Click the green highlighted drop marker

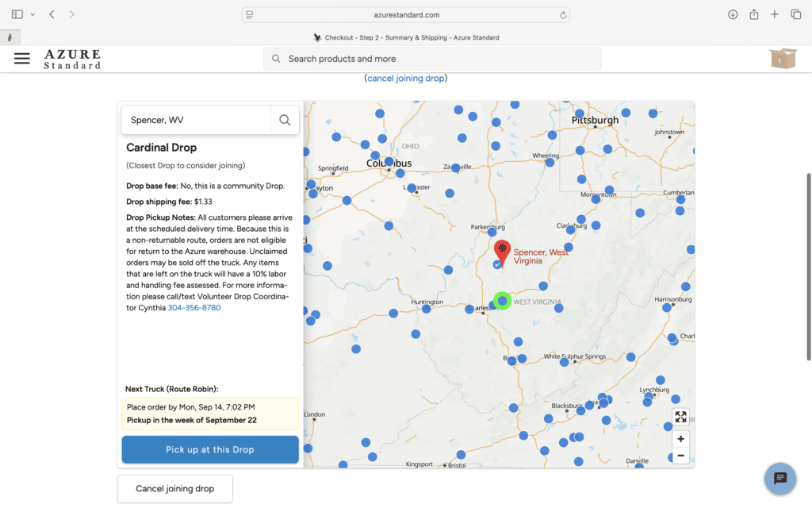tap(502, 301)
